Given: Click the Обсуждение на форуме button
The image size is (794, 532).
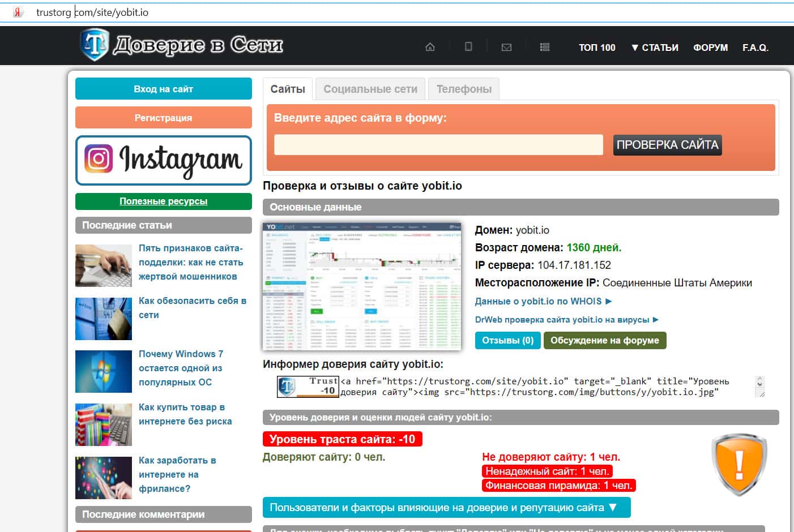Looking at the screenshot, I should [605, 340].
